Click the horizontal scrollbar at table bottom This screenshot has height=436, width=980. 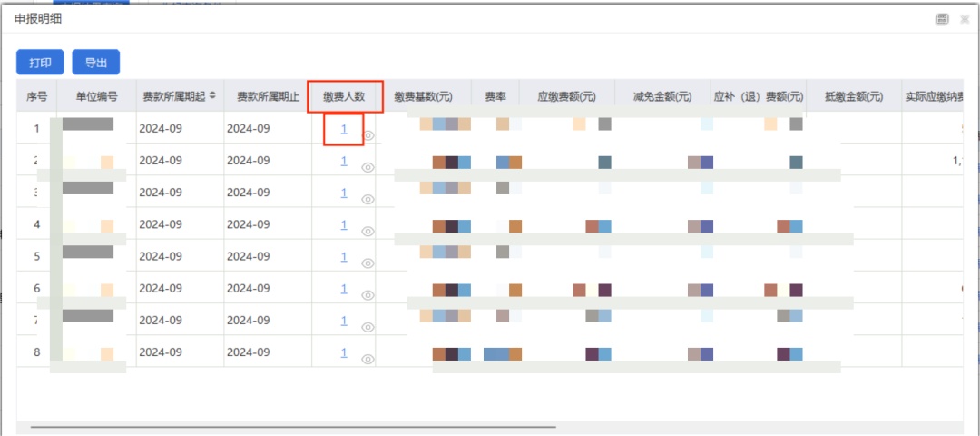click(x=292, y=427)
